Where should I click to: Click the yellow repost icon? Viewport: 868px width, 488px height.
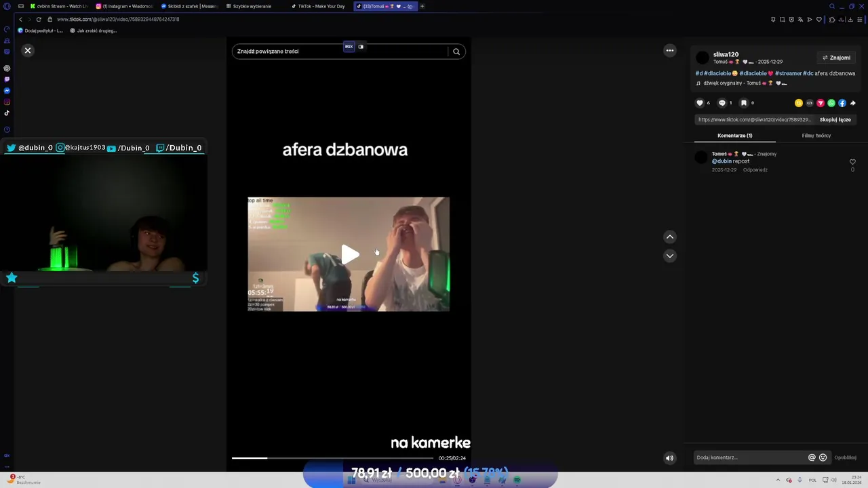(799, 103)
